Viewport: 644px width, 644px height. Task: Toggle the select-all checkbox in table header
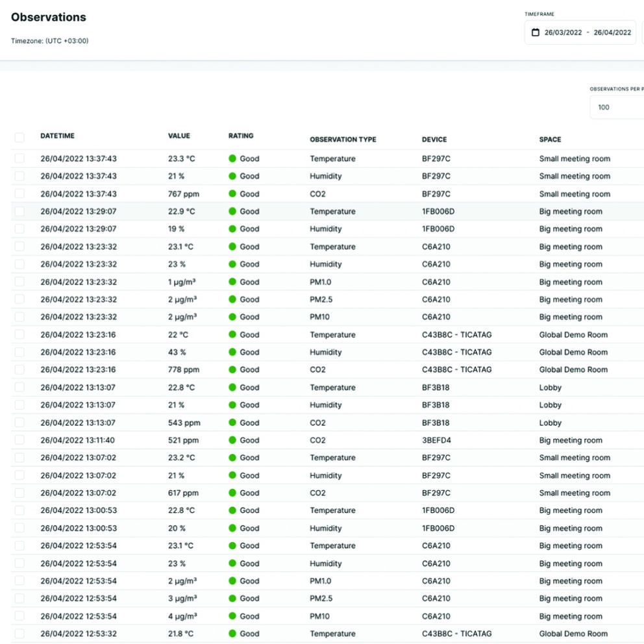coord(19,137)
